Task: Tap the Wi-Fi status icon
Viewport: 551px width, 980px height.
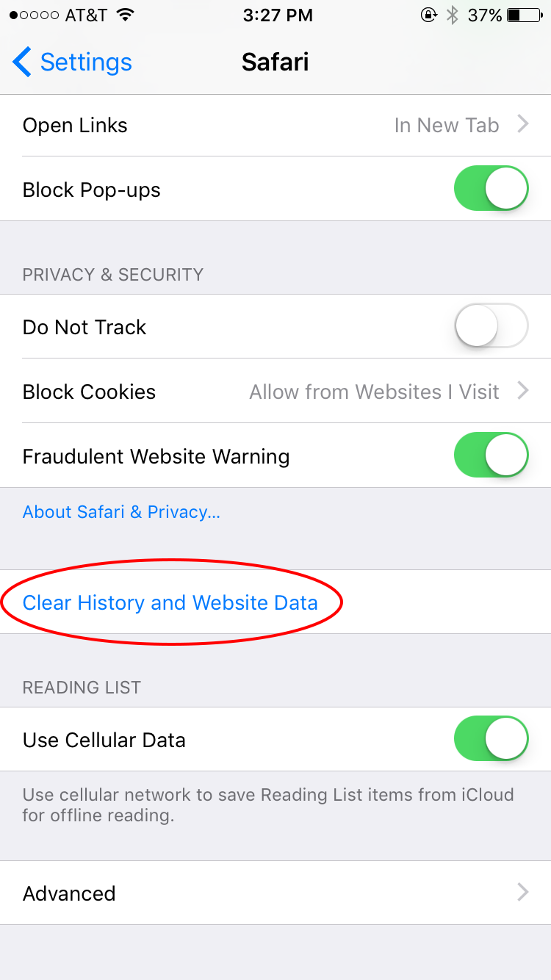Action: point(126,15)
